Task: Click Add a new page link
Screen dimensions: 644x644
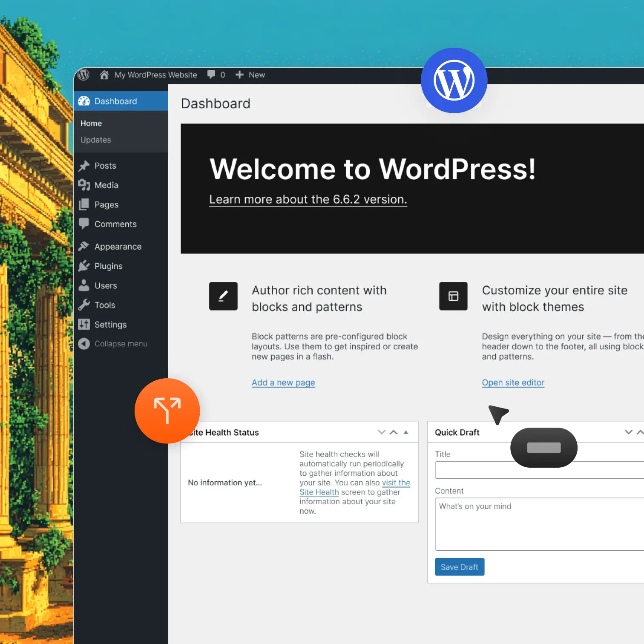Action: 283,382
